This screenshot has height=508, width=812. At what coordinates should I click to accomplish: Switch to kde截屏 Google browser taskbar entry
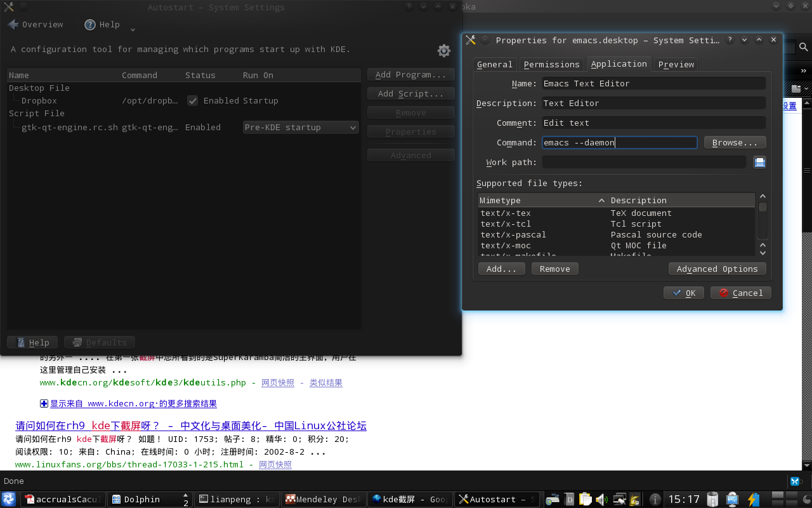410,500
